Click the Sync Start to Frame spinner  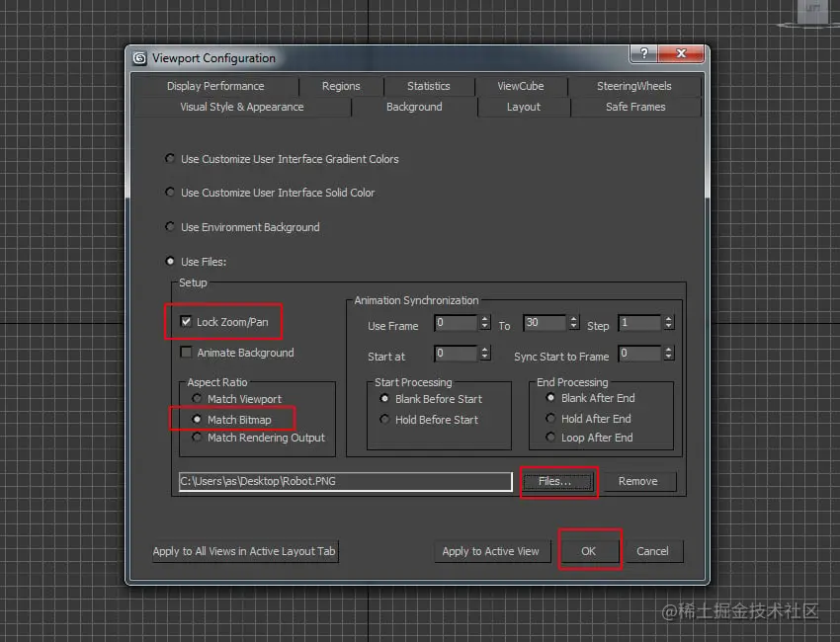[x=668, y=354]
